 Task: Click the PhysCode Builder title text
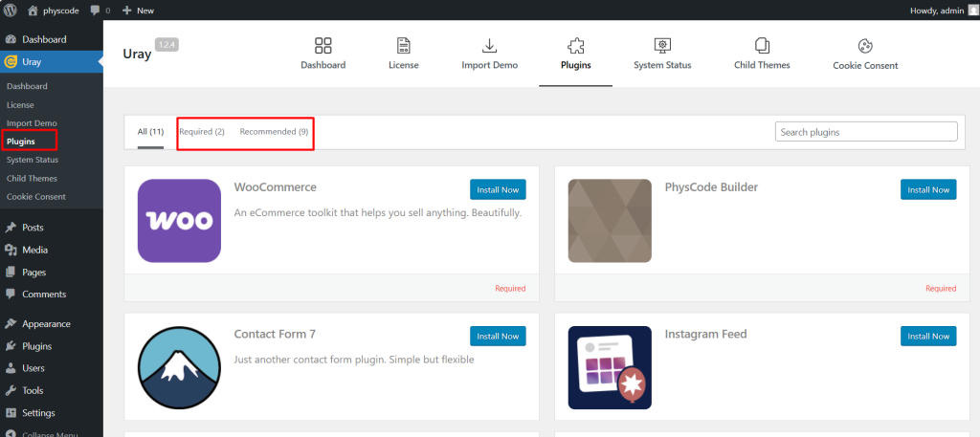[x=711, y=187]
